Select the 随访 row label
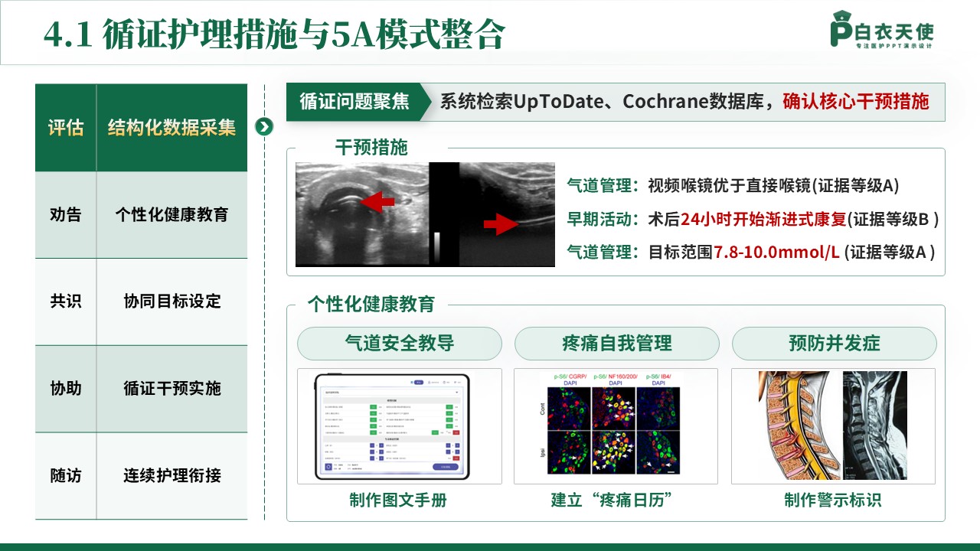980x551 pixels. click(x=66, y=476)
